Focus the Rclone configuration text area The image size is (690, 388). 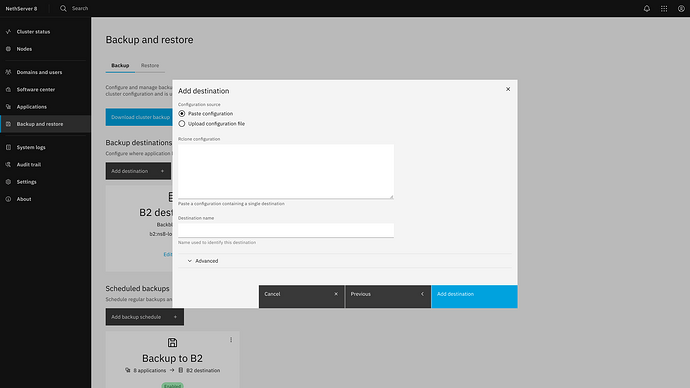click(286, 171)
